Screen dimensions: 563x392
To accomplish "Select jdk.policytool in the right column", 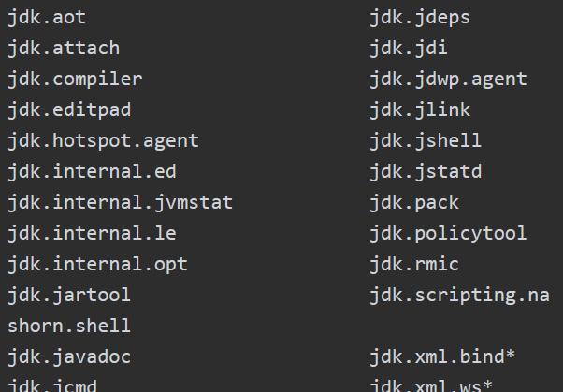I will click(x=448, y=234).
